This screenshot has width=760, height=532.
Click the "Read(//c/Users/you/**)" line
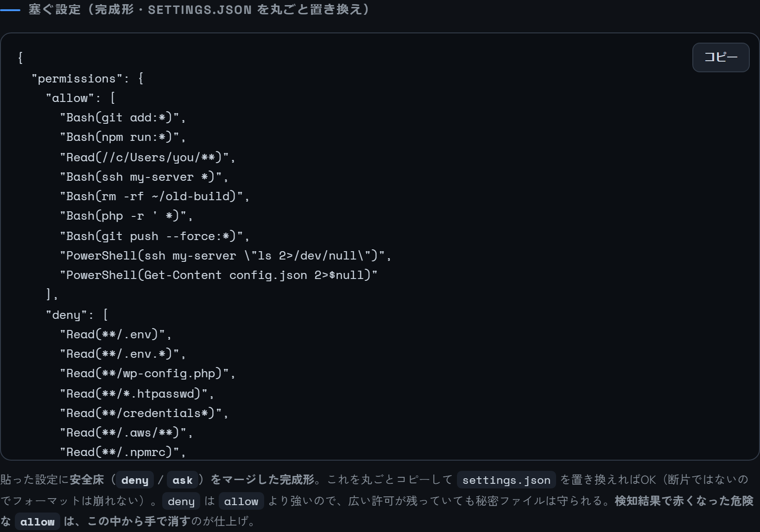pyautogui.click(x=148, y=158)
